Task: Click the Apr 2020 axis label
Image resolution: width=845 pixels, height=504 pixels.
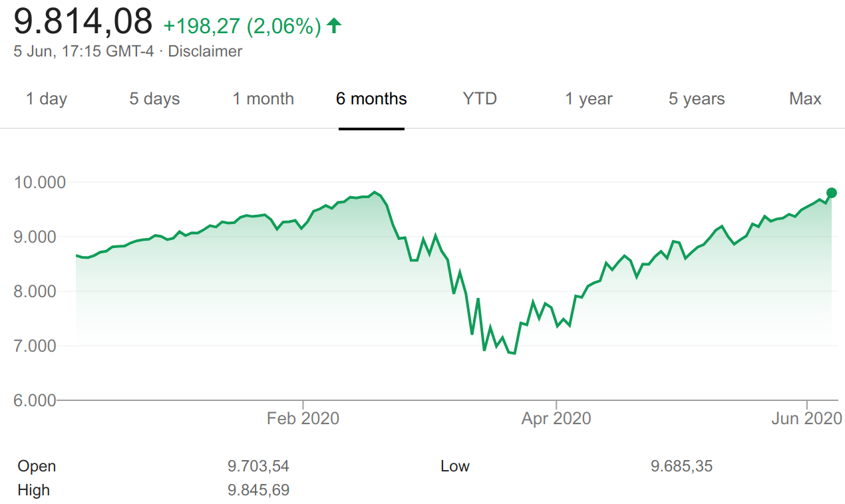Action: (556, 418)
